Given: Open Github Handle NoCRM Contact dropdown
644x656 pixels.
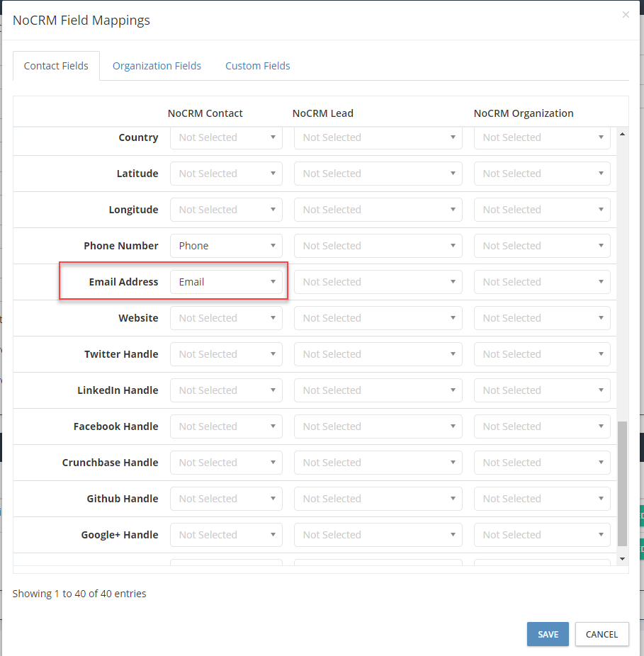Looking at the screenshot, I should click(x=226, y=499).
